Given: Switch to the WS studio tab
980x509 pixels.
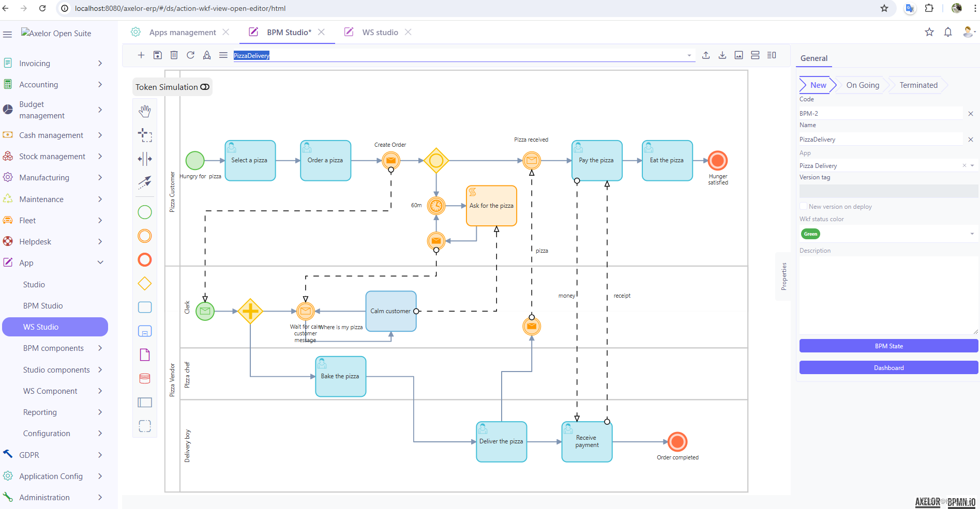Looking at the screenshot, I should [x=380, y=33].
